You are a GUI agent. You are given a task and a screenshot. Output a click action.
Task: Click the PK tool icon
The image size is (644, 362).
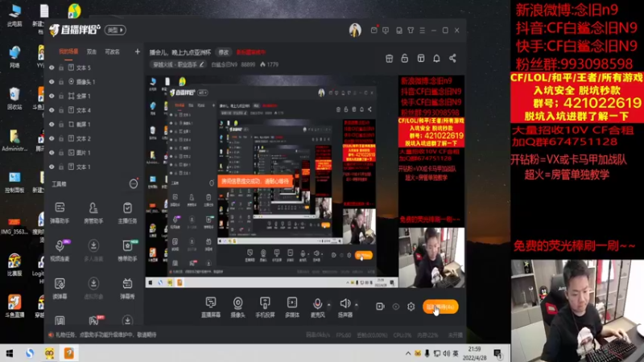click(x=95, y=320)
